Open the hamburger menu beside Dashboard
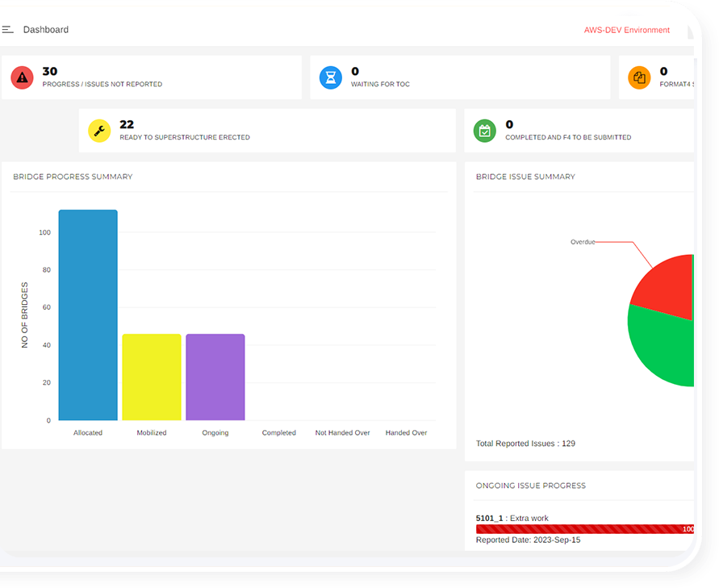 7,30
